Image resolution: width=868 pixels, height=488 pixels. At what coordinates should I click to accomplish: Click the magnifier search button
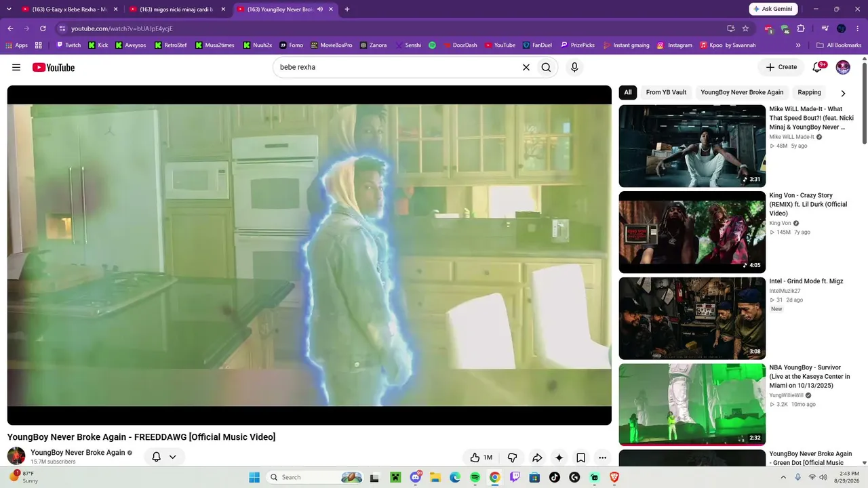point(546,67)
